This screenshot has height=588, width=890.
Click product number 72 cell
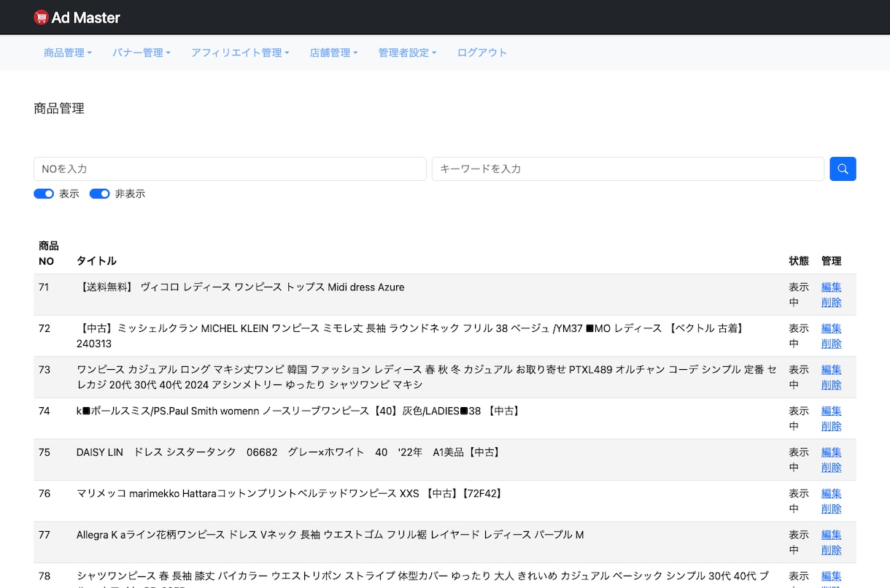pos(44,328)
